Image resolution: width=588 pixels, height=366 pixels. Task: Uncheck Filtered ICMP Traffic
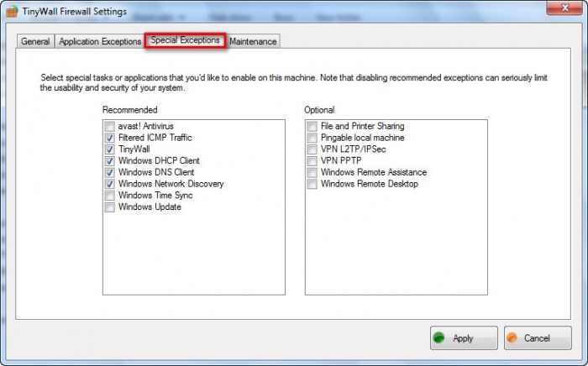(109, 138)
